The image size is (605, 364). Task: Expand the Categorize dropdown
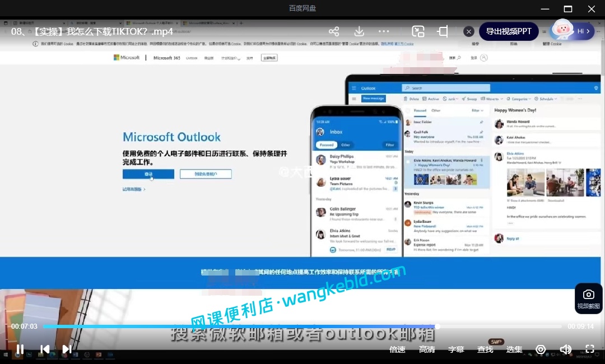tap(519, 99)
